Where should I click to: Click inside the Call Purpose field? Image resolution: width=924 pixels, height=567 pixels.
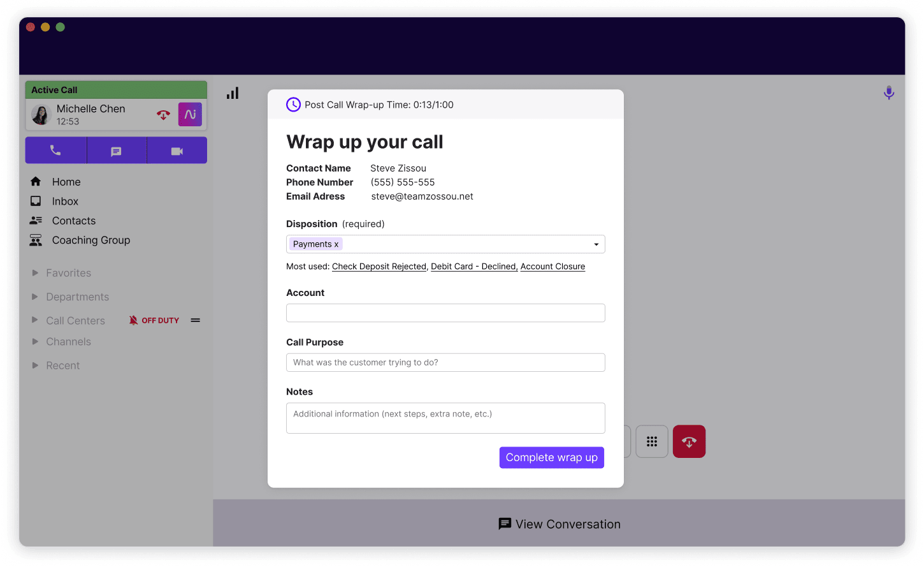point(445,362)
